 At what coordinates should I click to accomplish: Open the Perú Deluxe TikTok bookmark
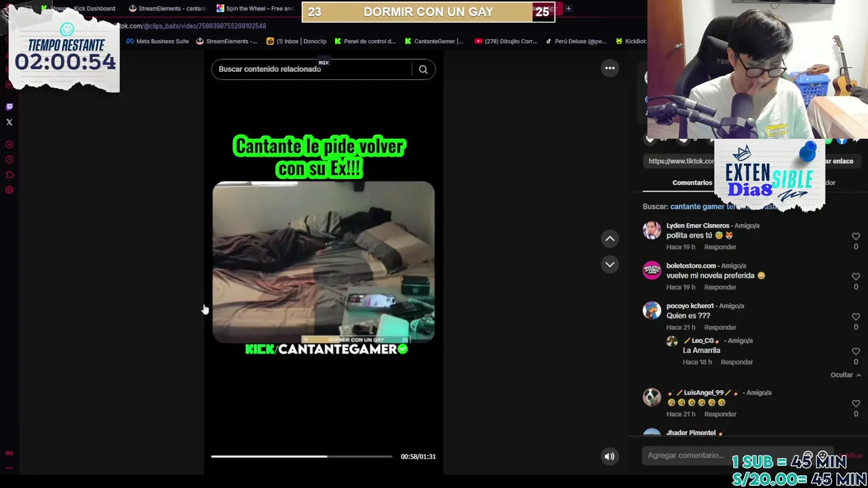[x=576, y=41]
